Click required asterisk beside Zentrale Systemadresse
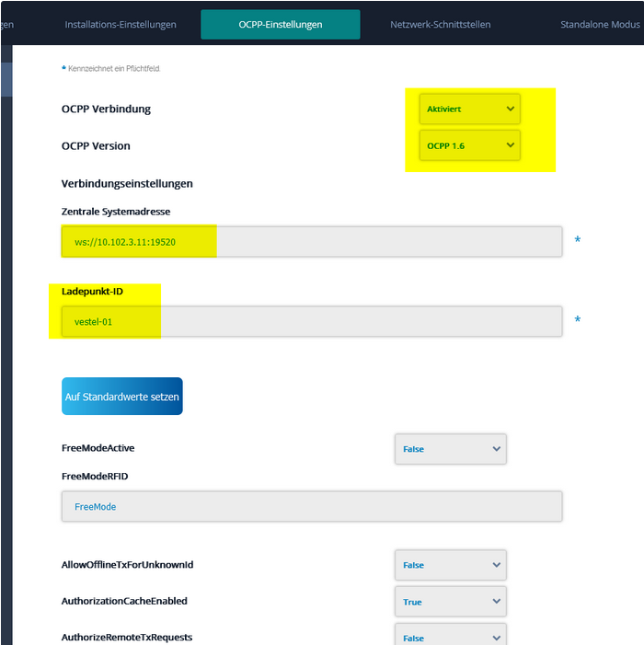 click(578, 240)
